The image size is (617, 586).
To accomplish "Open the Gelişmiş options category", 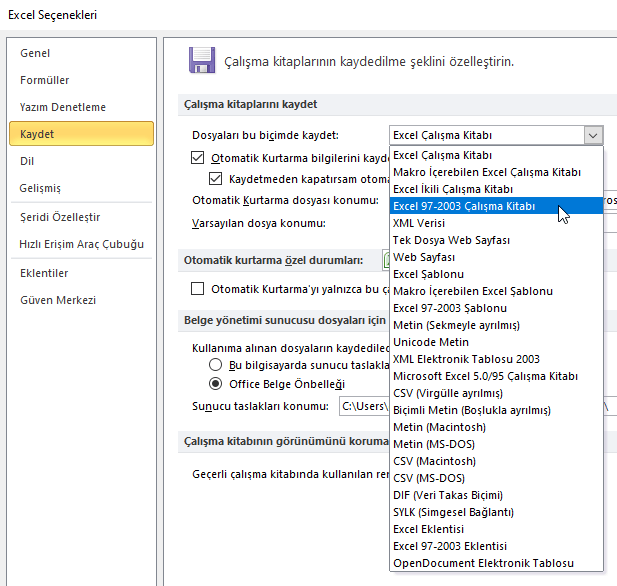I will [81, 188].
